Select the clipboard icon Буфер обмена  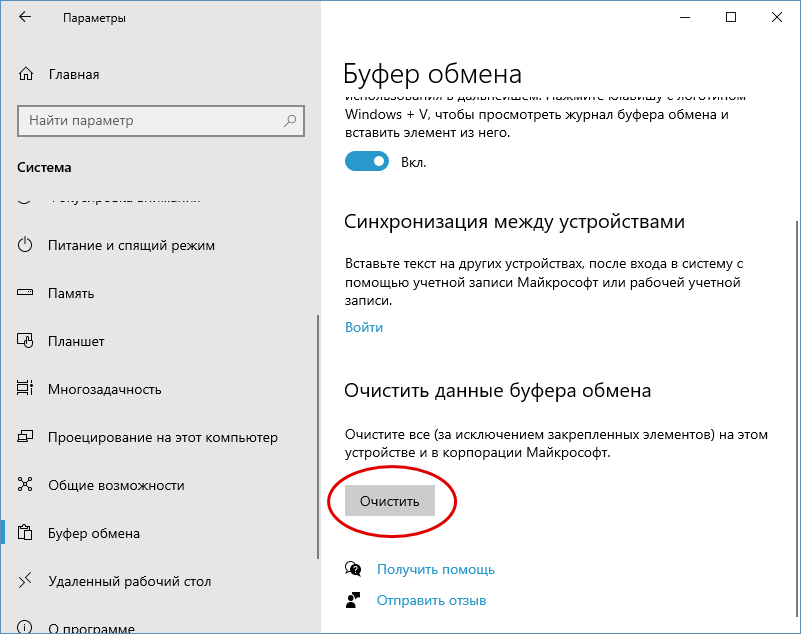(x=25, y=532)
